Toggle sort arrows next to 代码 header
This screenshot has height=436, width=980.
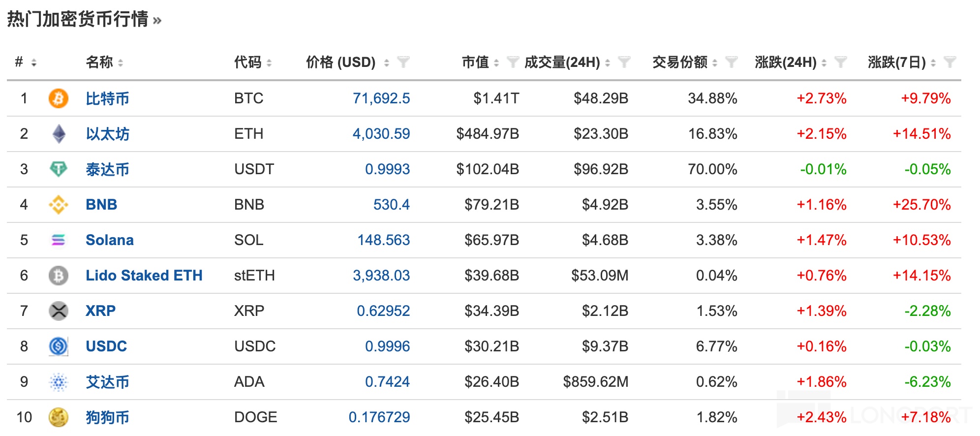(x=269, y=62)
